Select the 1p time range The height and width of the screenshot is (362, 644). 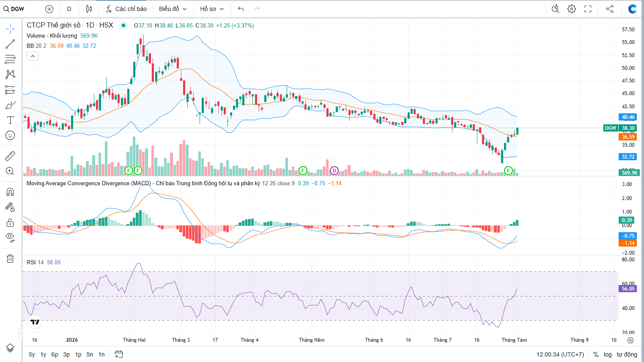pos(78,354)
